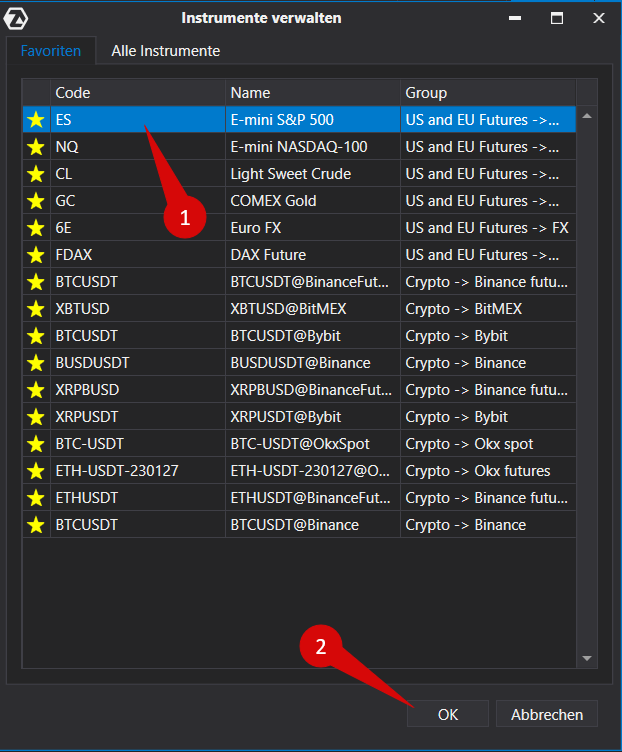Select the COMEX Gold row
622x752 pixels.
tap(299, 200)
